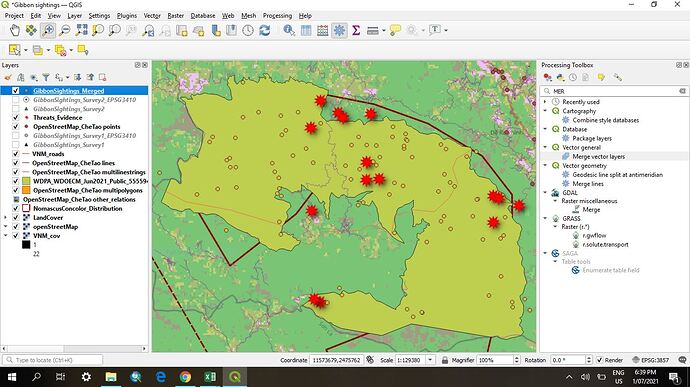The width and height of the screenshot is (690, 387).
Task: Select the Merge vector layers algorithm
Action: click(598, 156)
